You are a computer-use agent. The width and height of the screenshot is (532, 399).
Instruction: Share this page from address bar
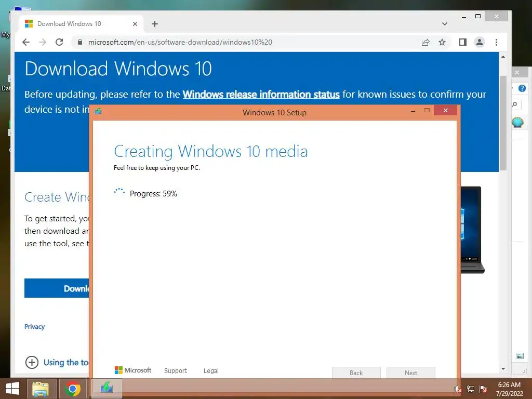click(x=425, y=42)
